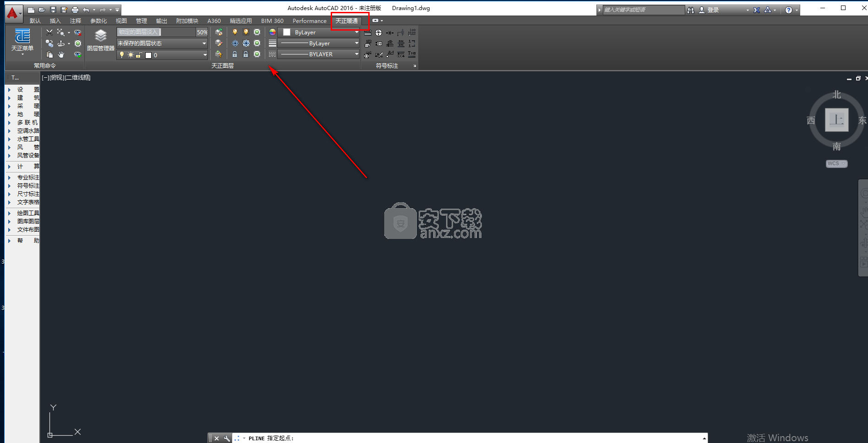The height and width of the screenshot is (443, 868).
Task: Click the keyword search input field
Action: 643,10
